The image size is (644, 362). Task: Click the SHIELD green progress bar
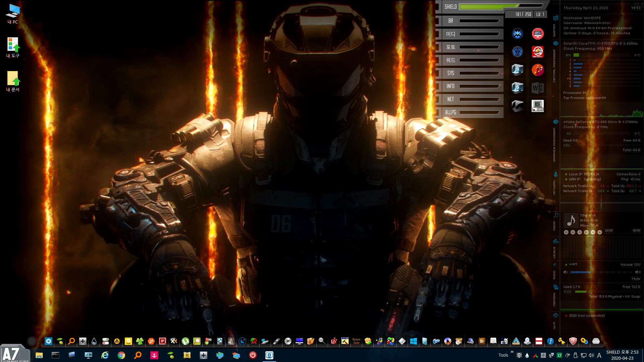coord(501,6)
